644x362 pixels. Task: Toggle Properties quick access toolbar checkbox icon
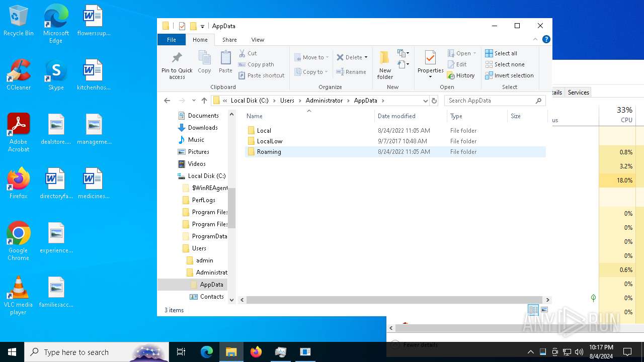(x=182, y=26)
